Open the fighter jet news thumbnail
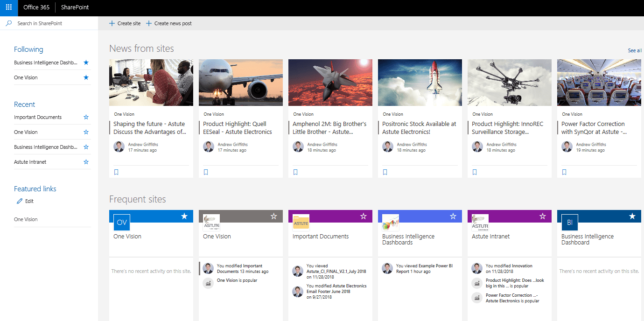The height and width of the screenshot is (321, 644). pos(330,83)
